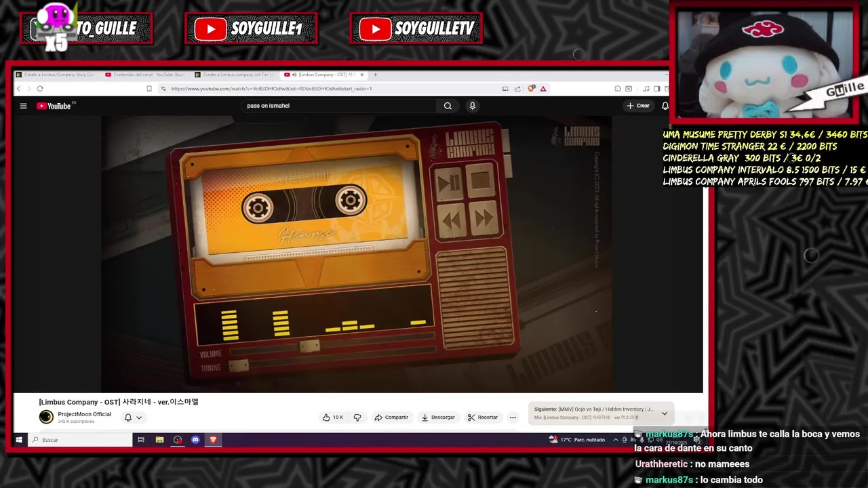This screenshot has width=868, height=488.
Task: Open the browser extensions puzzle icon
Action: tap(617, 89)
